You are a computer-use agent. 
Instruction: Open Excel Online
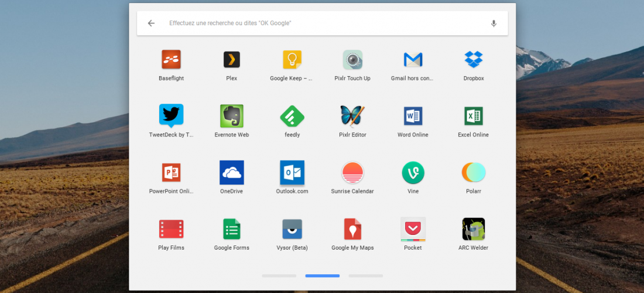(x=474, y=116)
